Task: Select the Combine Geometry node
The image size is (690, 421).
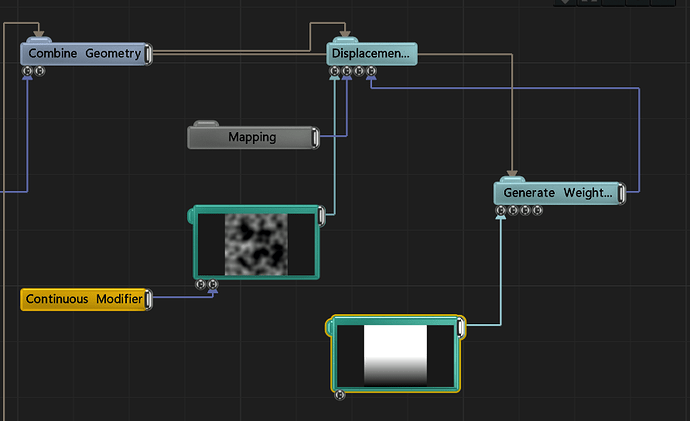Action: (84, 54)
